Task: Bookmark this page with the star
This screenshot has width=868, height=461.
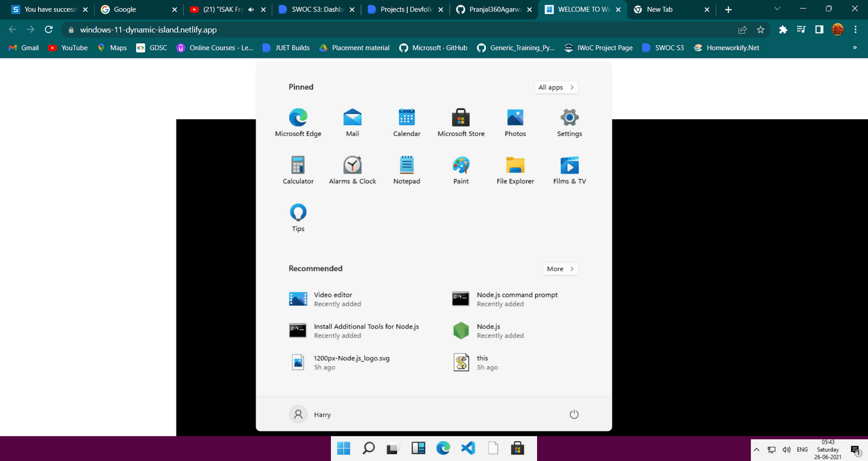Action: 761,30
